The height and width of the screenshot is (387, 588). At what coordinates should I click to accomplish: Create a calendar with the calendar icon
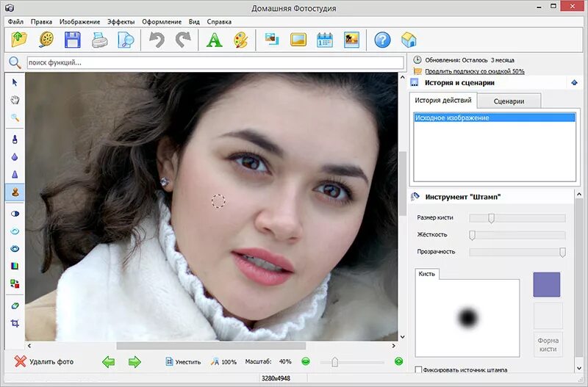coord(325,40)
